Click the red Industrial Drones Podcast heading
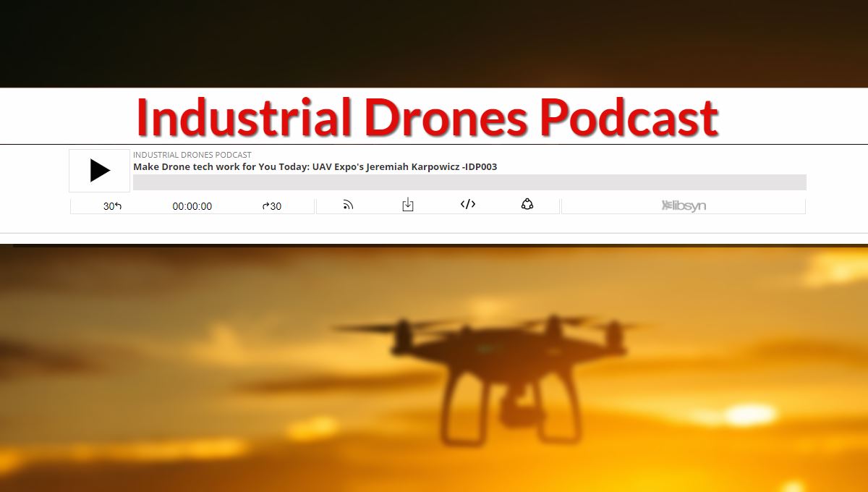 pos(427,116)
